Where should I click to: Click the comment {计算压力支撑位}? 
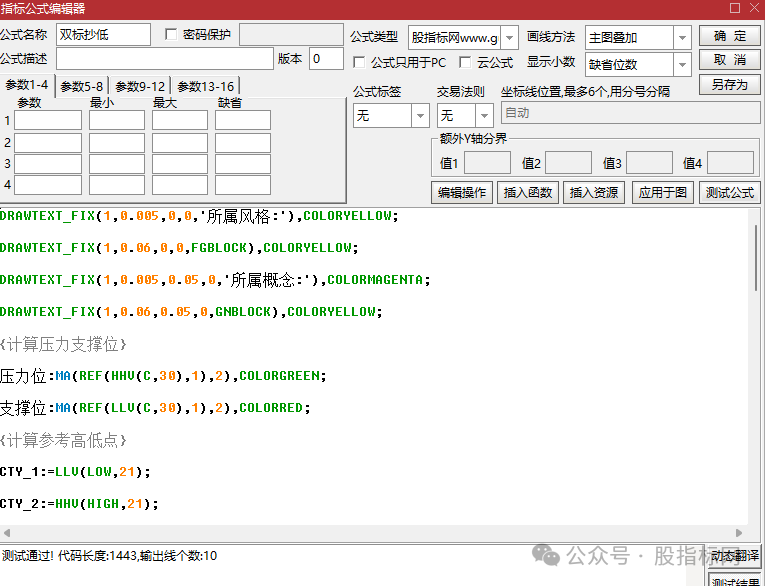point(63,344)
